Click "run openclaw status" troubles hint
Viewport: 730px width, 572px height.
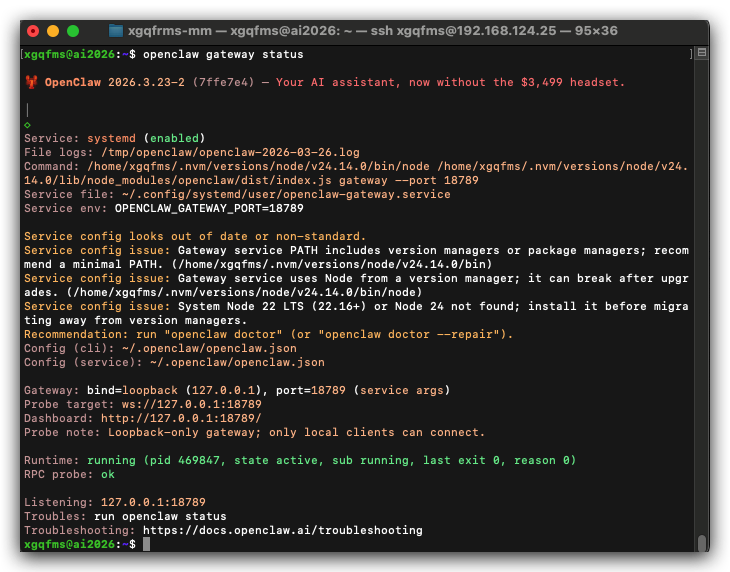click(x=160, y=516)
